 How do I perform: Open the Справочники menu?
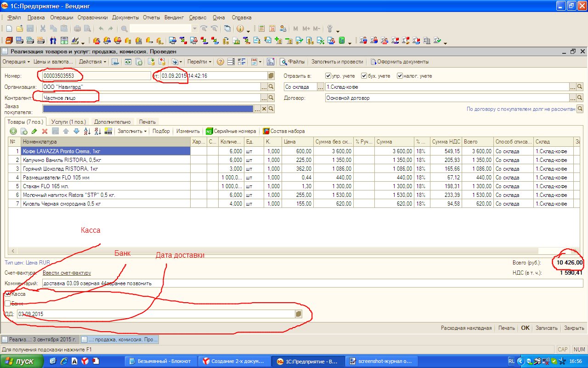[92, 17]
